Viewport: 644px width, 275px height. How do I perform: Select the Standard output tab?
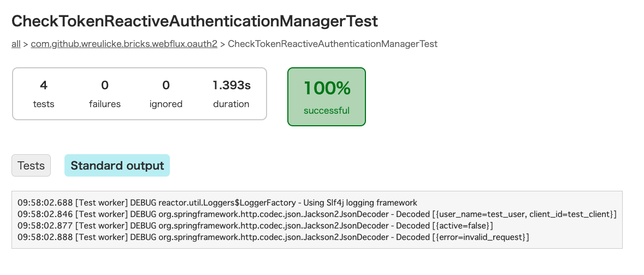tap(117, 166)
